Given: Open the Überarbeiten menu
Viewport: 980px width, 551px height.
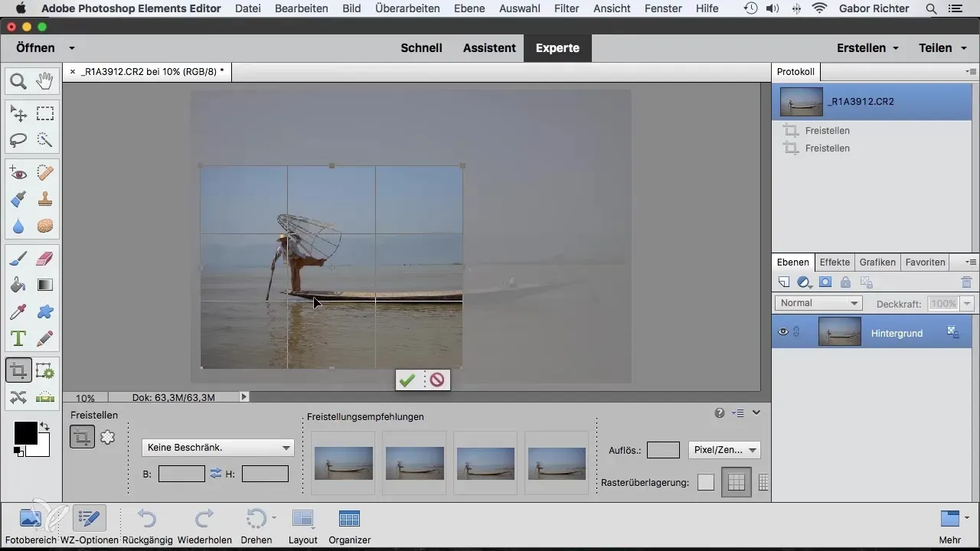Looking at the screenshot, I should pos(407,8).
